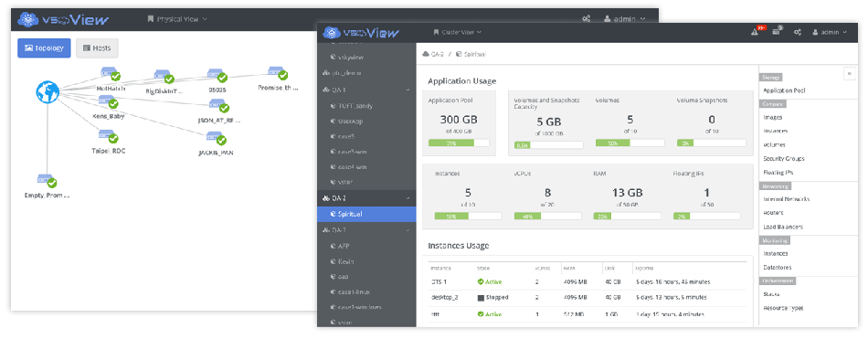868x339 pixels.
Task: Click the Stopped state of desktop_2
Action: coord(492,298)
